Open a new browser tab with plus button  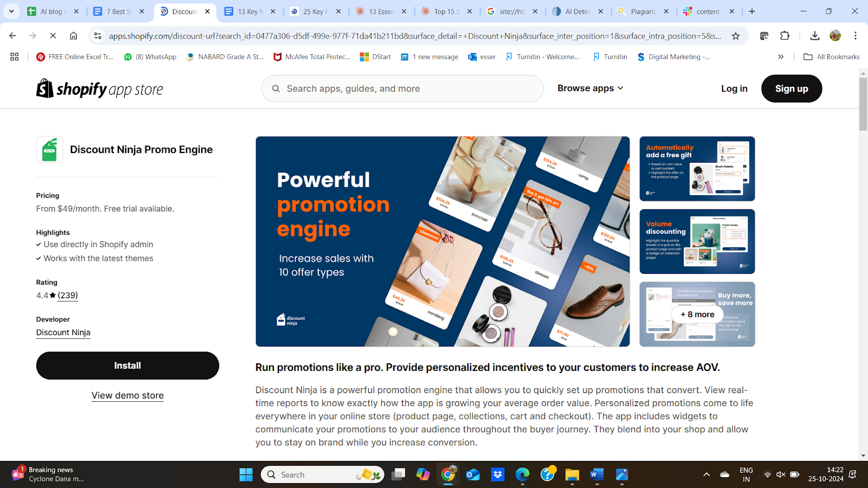click(752, 11)
